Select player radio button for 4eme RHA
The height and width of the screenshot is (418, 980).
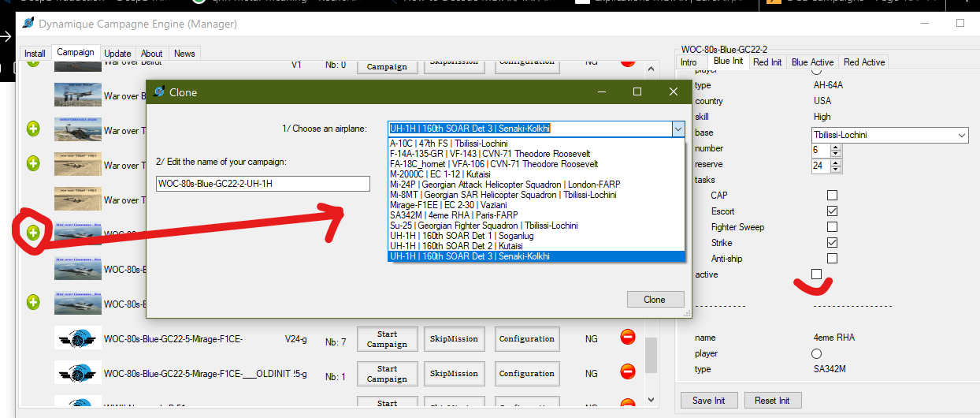pos(816,353)
